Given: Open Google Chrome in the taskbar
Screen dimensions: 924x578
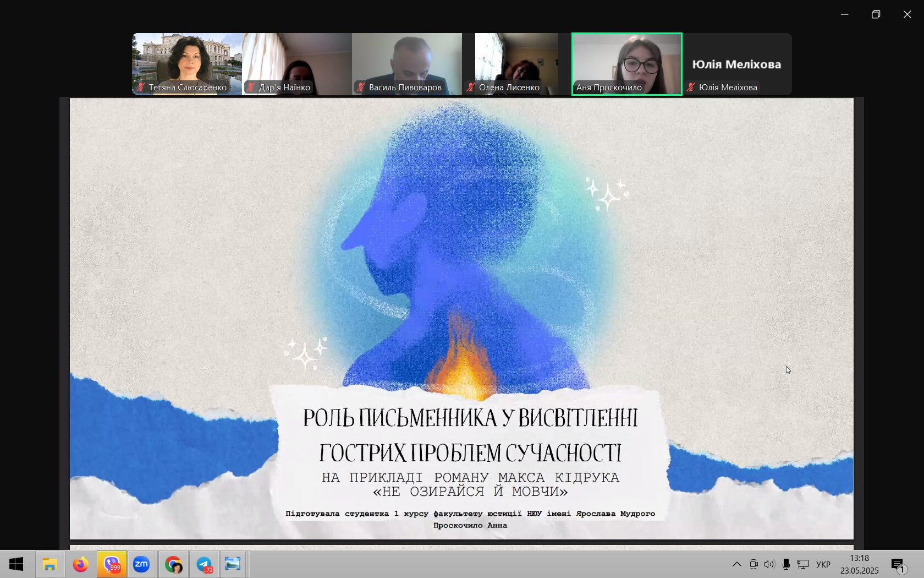Looking at the screenshot, I should click(174, 564).
